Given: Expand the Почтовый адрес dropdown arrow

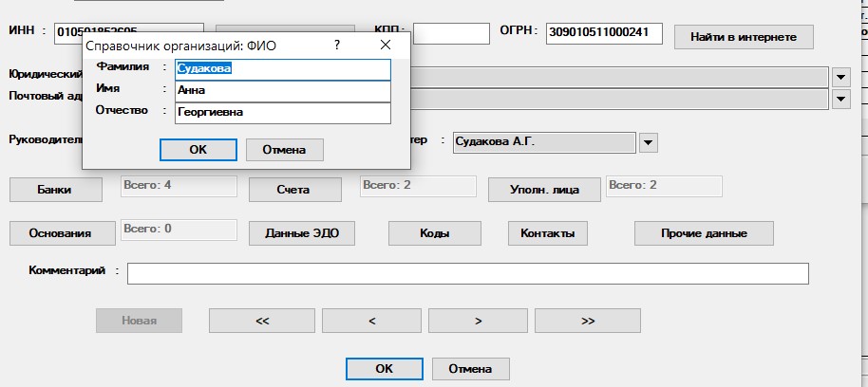Looking at the screenshot, I should tap(840, 98).
